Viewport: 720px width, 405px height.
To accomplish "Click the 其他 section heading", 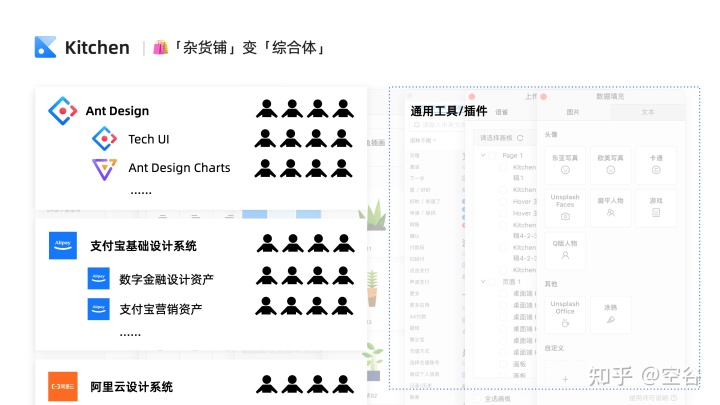I will click(551, 284).
